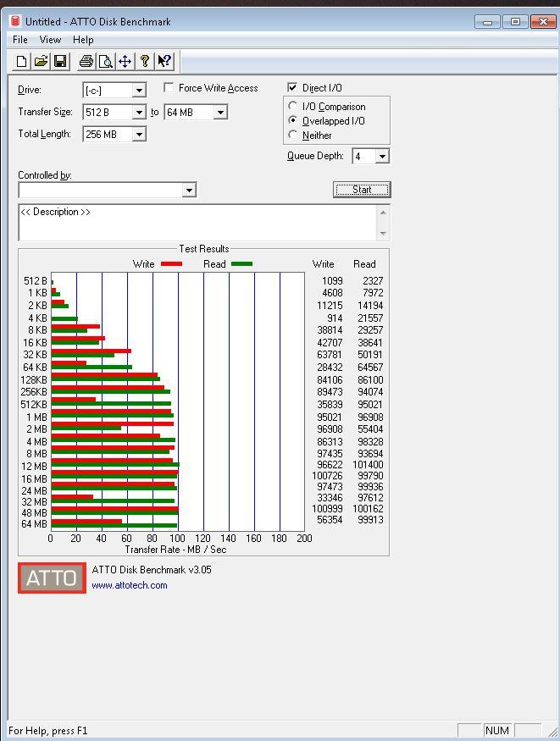This screenshot has height=741, width=560.
Task: Click the write value 33346
Action: pyautogui.click(x=330, y=498)
